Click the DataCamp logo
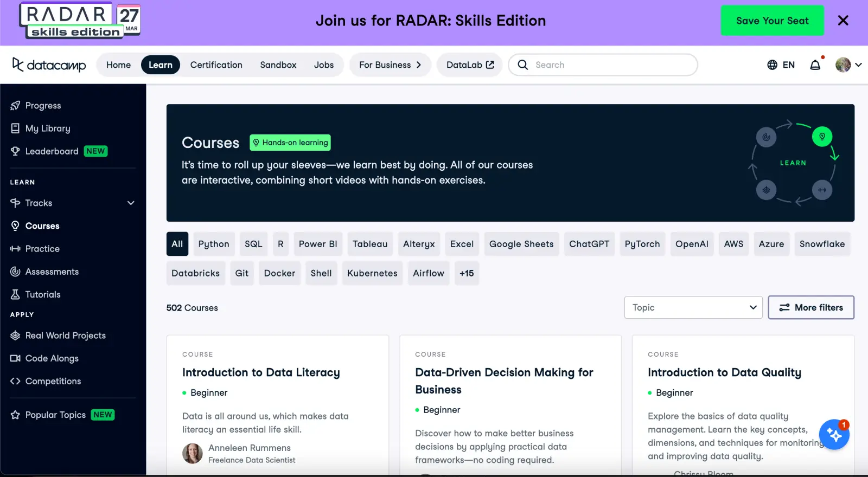 pyautogui.click(x=49, y=65)
